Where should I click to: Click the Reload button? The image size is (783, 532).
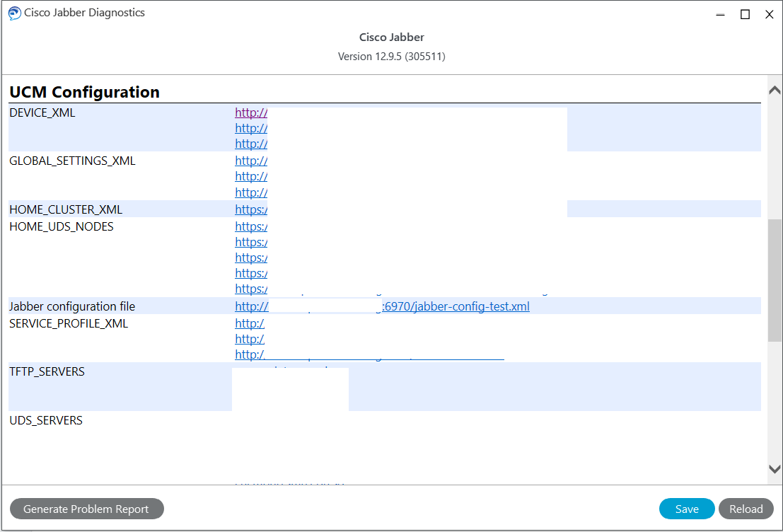pyautogui.click(x=746, y=509)
